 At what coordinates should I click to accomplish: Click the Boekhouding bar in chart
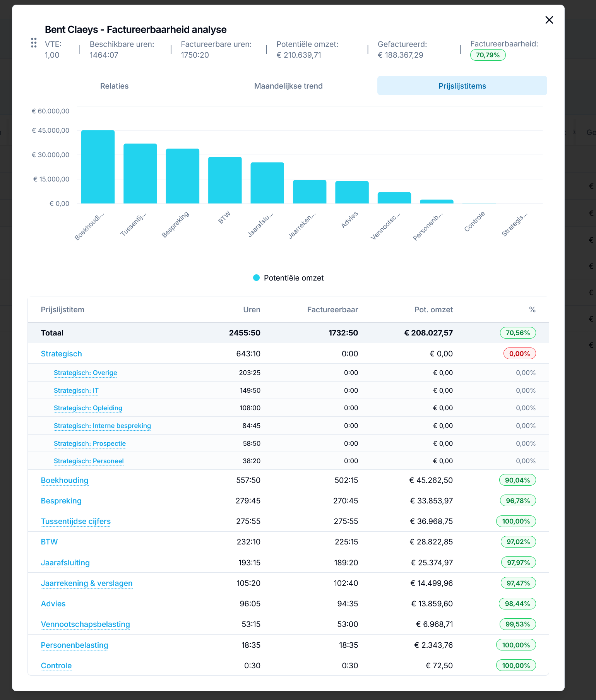tap(98, 167)
